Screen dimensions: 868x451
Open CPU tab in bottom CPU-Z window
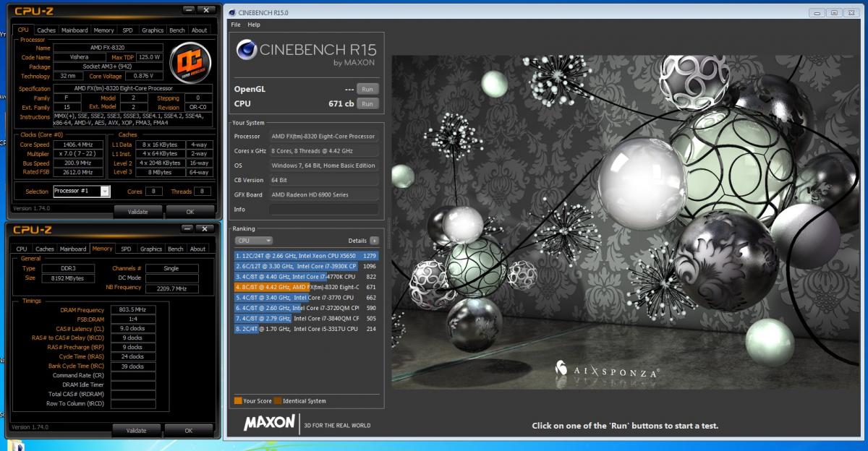click(x=22, y=249)
